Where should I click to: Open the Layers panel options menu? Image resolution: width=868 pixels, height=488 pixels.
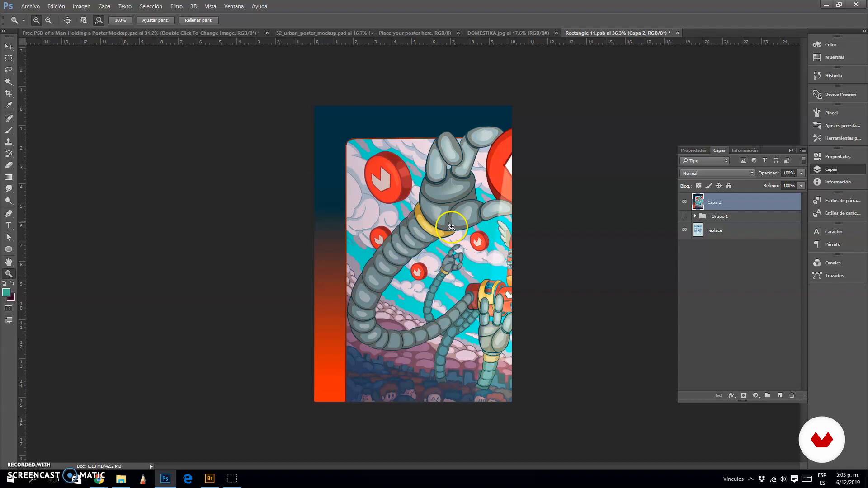pyautogui.click(x=802, y=150)
